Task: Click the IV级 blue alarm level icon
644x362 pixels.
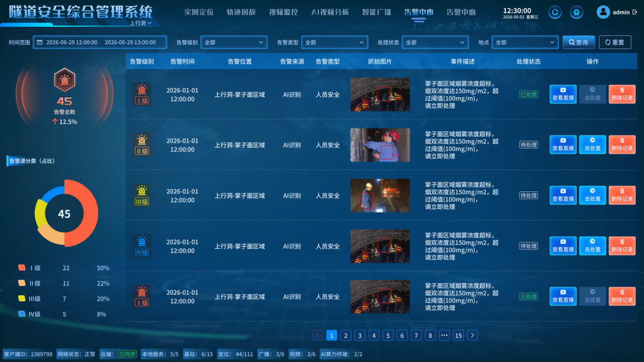Action: (142, 246)
